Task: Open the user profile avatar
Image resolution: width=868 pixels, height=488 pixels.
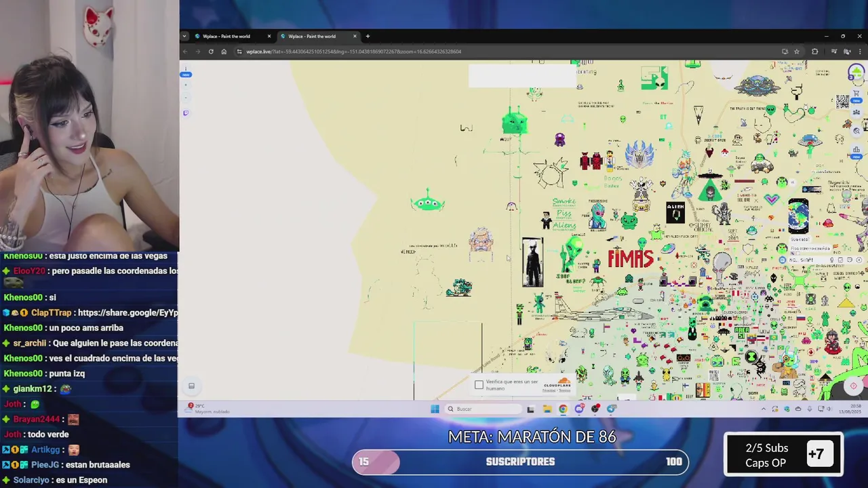Action: click(x=856, y=72)
